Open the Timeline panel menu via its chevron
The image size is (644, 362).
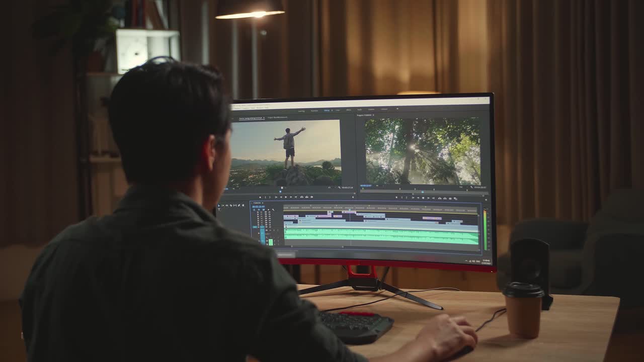click(x=252, y=203)
